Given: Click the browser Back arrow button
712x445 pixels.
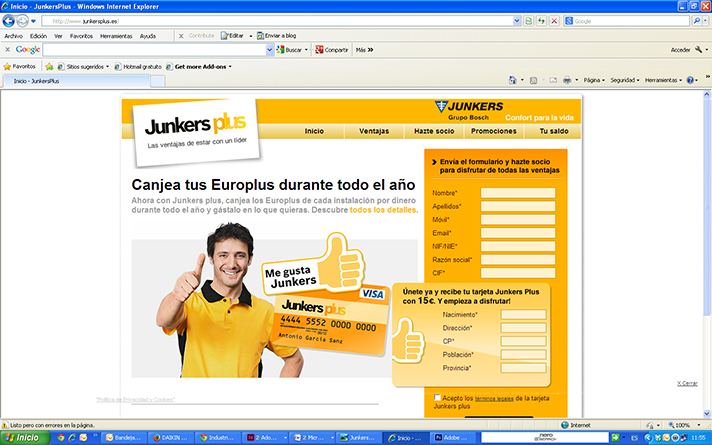Looking at the screenshot, I should (x=9, y=21).
